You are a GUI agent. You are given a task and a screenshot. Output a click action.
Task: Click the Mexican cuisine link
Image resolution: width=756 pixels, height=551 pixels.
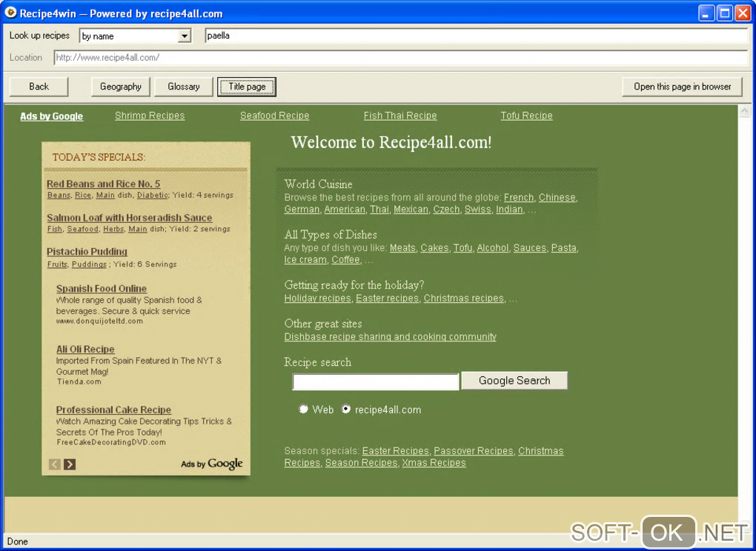click(411, 210)
